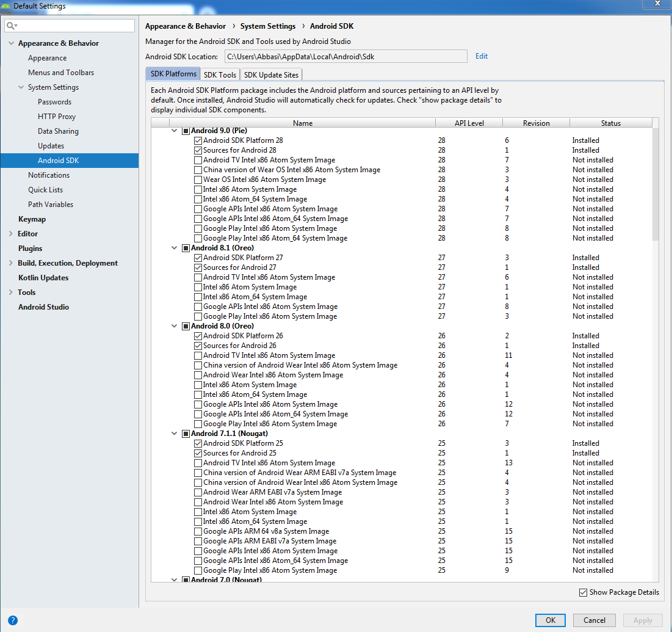Check Android Wear ARM EABI v7a System Image
The image size is (672, 632).
click(198, 492)
